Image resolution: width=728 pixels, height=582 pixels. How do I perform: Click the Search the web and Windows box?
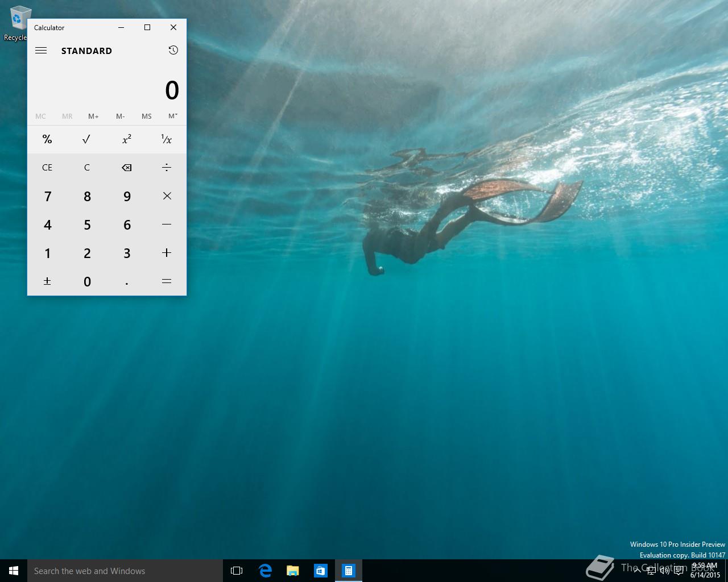coord(125,571)
